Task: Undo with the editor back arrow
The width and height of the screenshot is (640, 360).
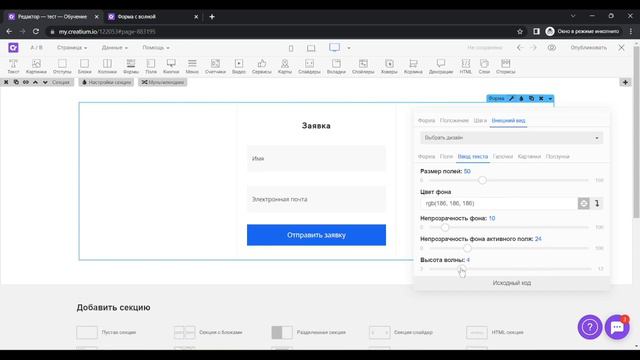Action: [520, 48]
